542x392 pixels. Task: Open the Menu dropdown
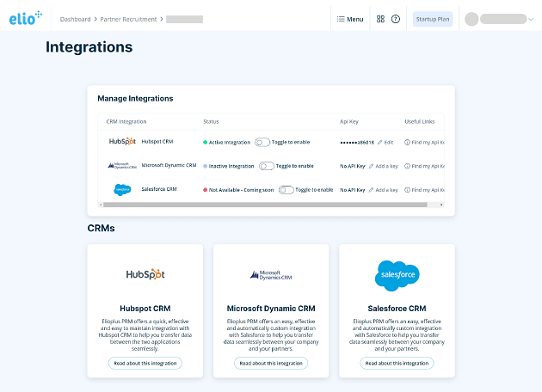[x=350, y=19]
